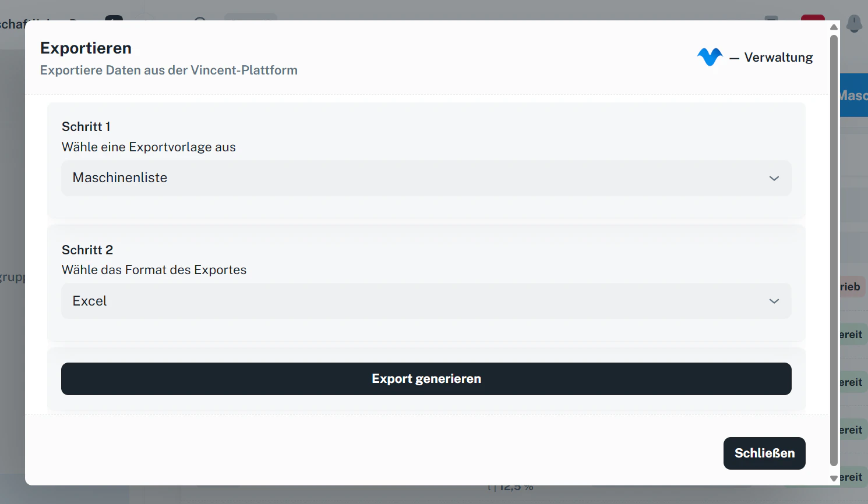Open the Maschinenliste export template dropdown
The image size is (868, 504).
click(x=426, y=178)
